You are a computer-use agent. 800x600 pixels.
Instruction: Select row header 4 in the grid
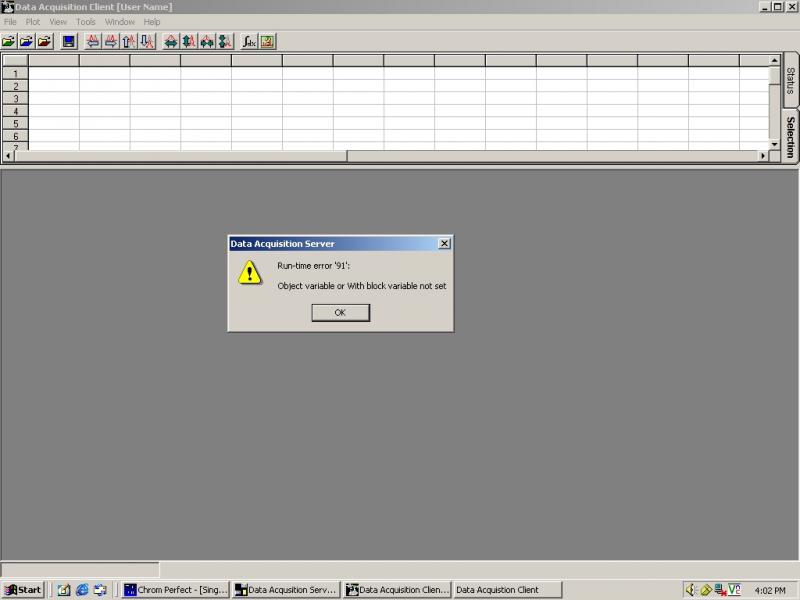tap(15, 111)
